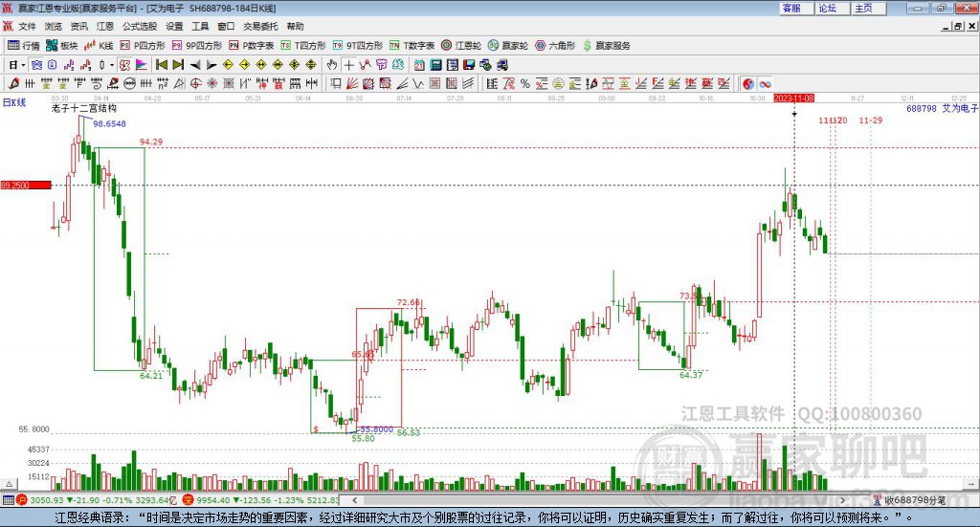Select the red pencil drawing tool

(13, 83)
